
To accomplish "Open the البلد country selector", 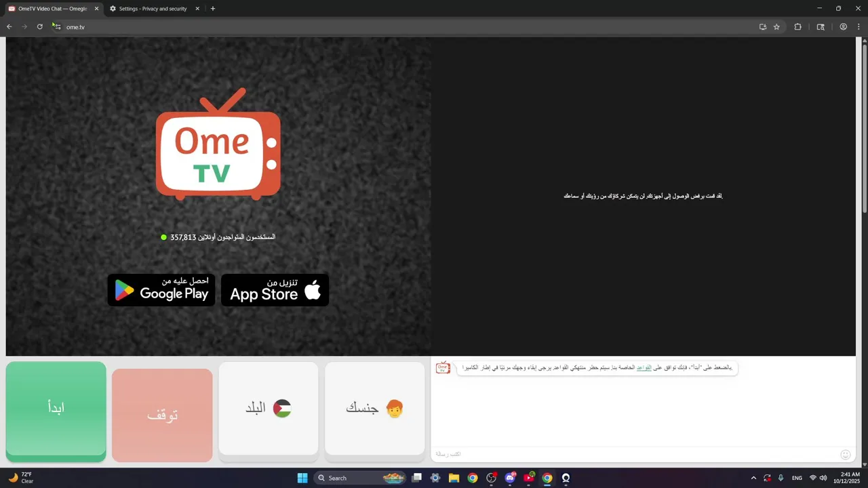I will 269,408.
